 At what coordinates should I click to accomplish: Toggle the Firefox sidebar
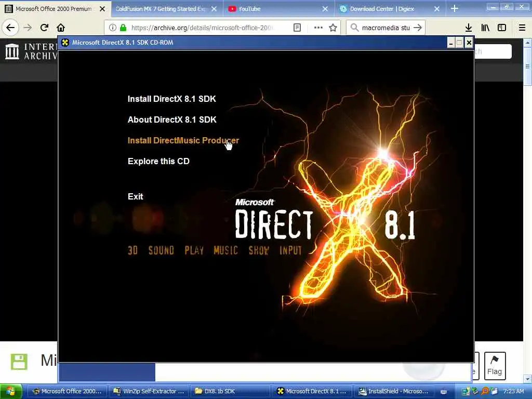click(x=502, y=28)
